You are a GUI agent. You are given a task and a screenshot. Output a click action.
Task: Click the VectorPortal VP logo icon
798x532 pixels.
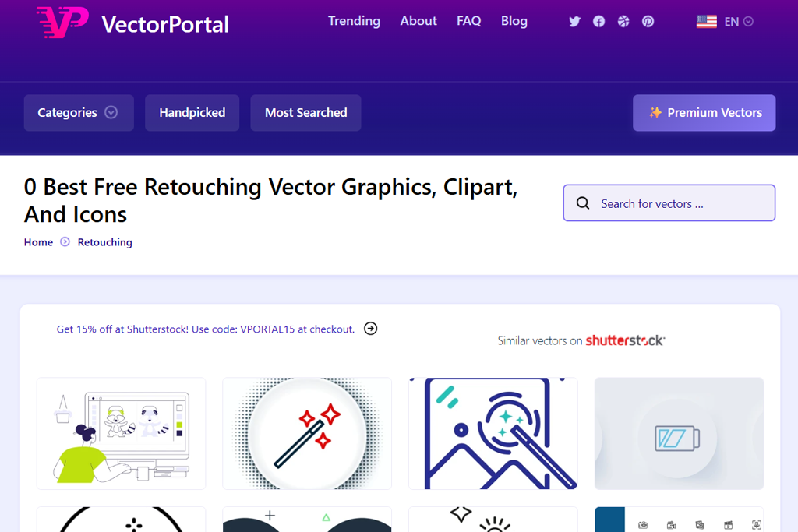pyautogui.click(x=62, y=23)
